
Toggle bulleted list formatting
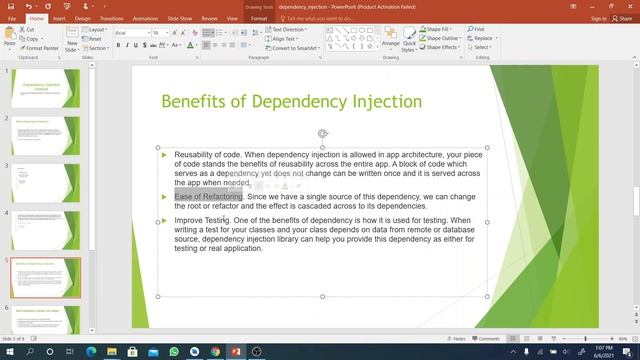(x=208, y=33)
